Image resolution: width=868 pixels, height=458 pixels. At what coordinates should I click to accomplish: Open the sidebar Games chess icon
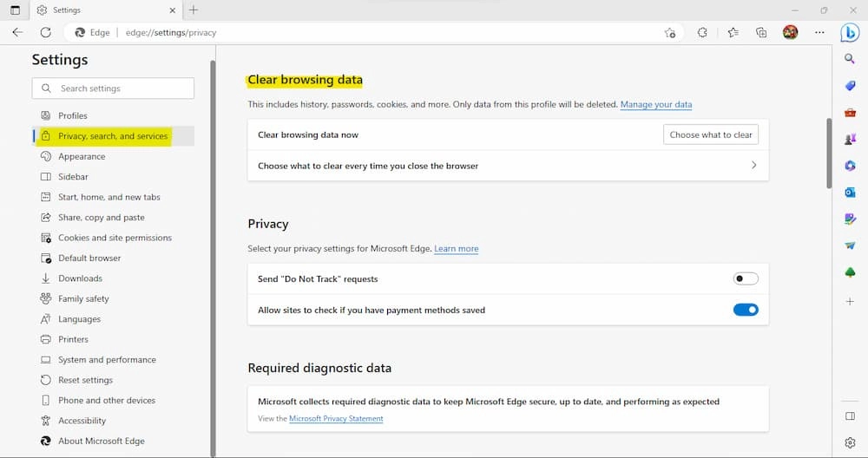pos(850,139)
